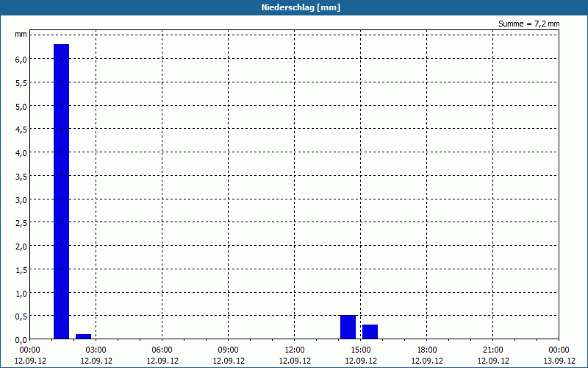Click the 12:00 time label
Viewport: 588px width, 368px height.
[295, 350]
